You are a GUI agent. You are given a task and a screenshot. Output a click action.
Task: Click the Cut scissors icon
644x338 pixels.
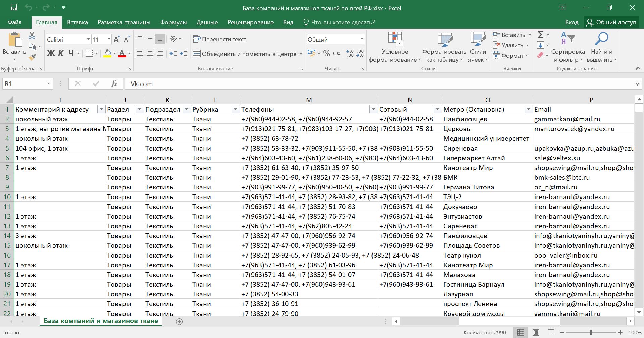point(32,35)
